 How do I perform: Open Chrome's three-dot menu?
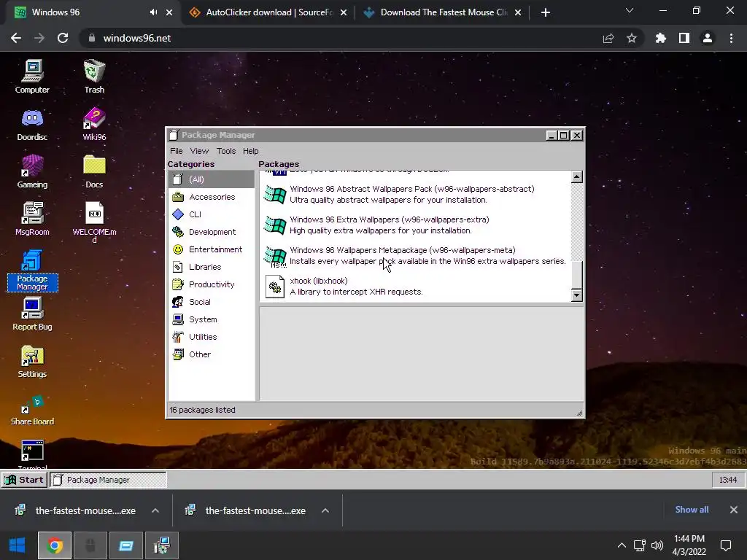point(731,38)
